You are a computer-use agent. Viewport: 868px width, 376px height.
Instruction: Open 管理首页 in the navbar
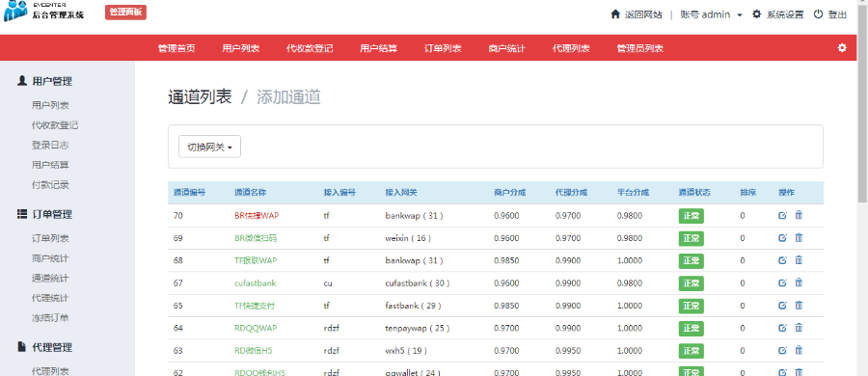tap(176, 48)
